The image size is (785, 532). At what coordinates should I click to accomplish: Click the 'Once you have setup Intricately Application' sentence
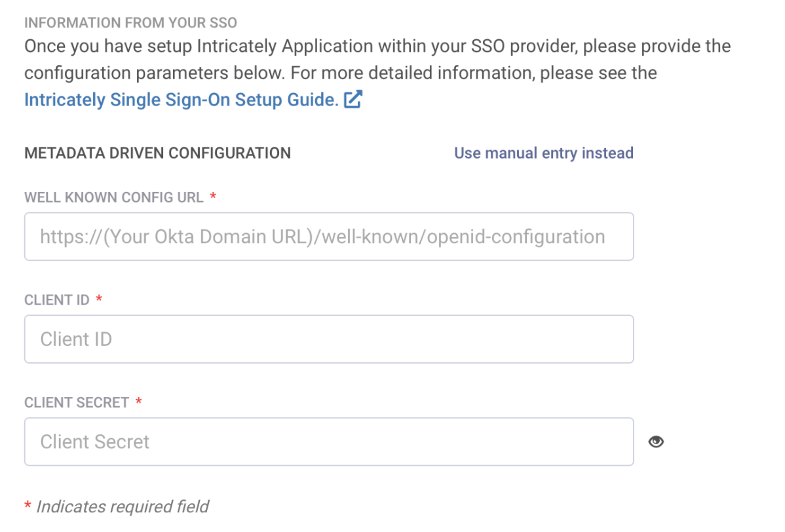(377, 47)
